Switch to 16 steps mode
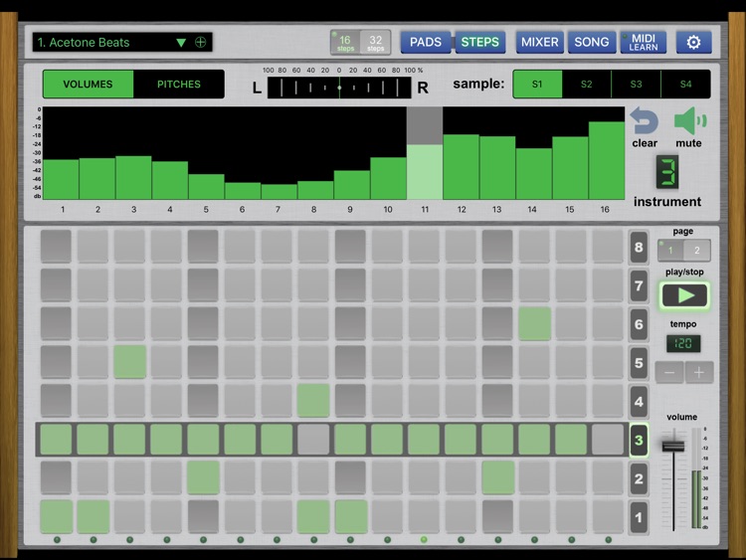 pyautogui.click(x=345, y=43)
